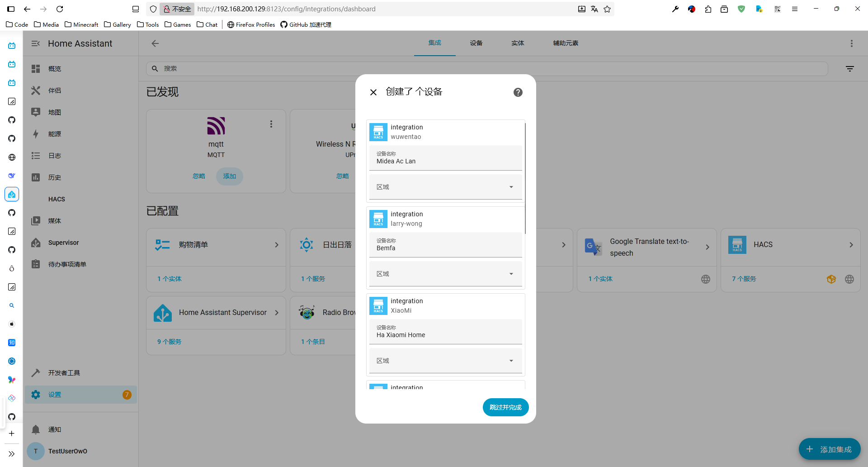Edit the Midea Ac Lan device name field
The width and height of the screenshot is (868, 467).
[445, 161]
